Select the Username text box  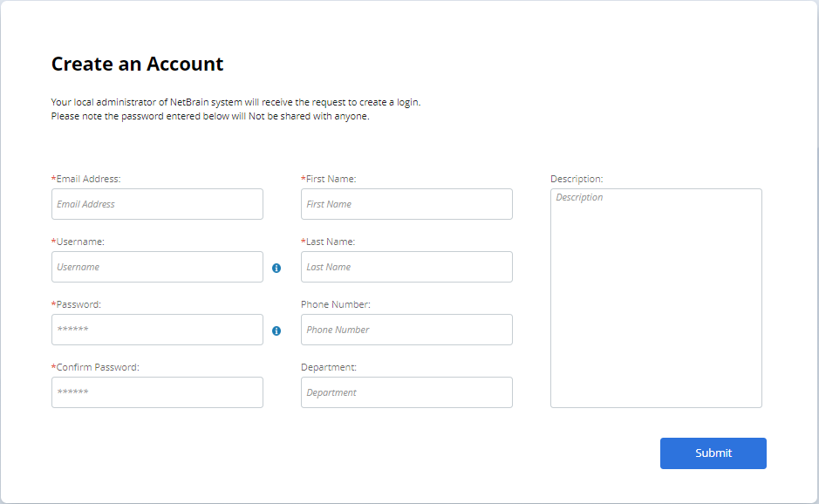[157, 266]
